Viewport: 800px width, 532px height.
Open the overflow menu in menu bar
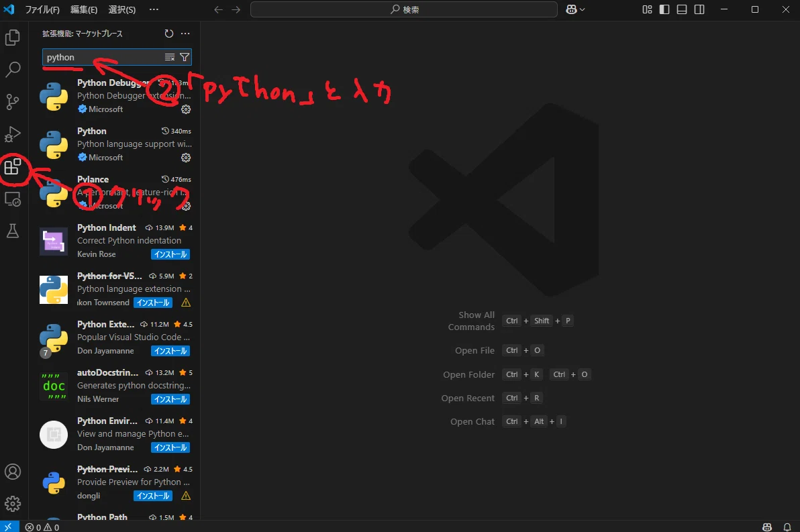pyautogui.click(x=154, y=9)
